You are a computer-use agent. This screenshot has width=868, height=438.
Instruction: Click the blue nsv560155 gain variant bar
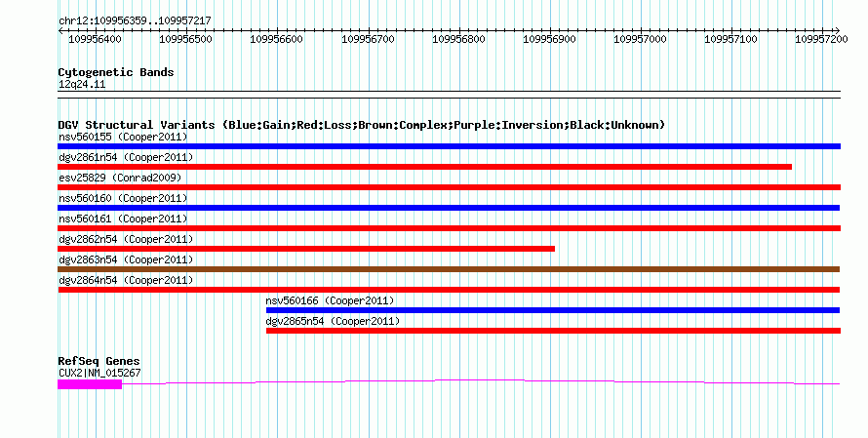tap(449, 146)
